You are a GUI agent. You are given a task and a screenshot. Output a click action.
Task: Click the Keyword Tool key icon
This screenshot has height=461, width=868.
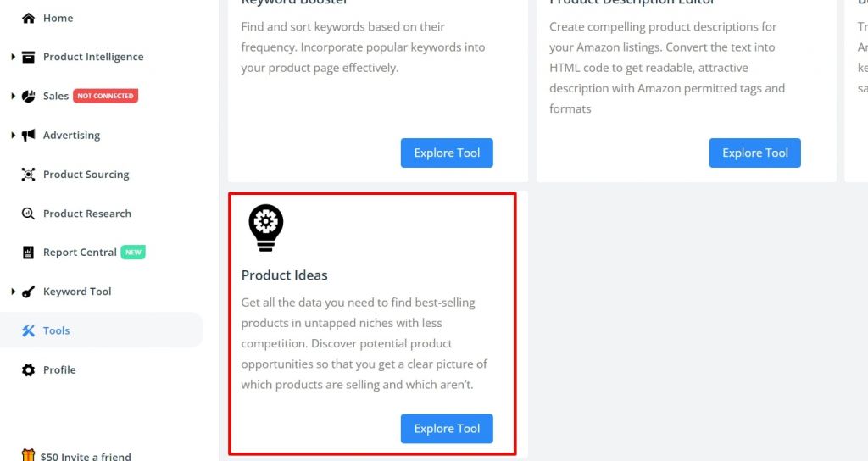point(28,292)
